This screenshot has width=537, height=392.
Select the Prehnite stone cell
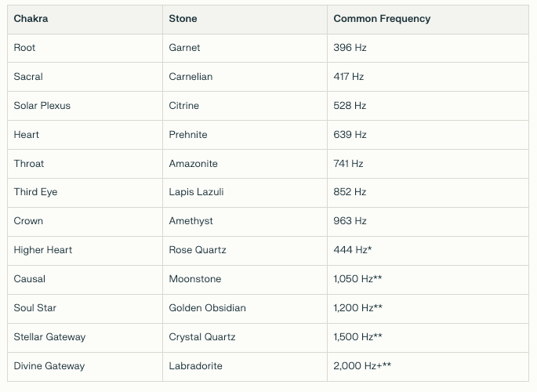tap(188, 135)
